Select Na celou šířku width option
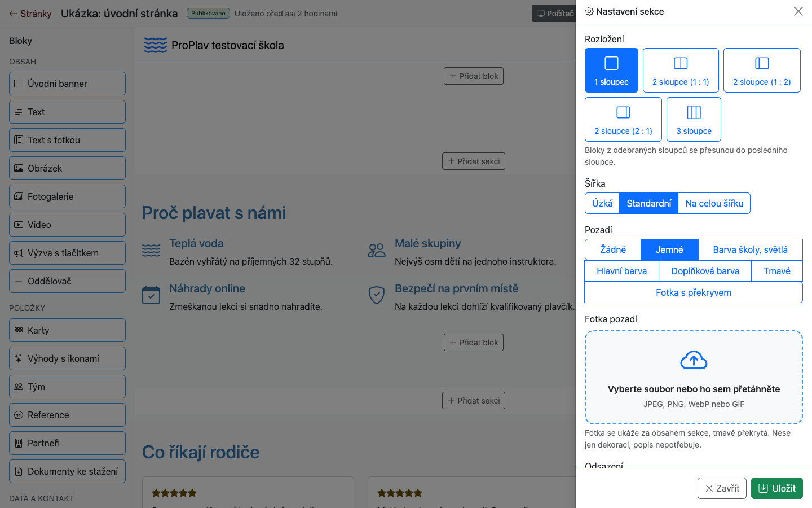Image resolution: width=812 pixels, height=508 pixels. (x=714, y=203)
